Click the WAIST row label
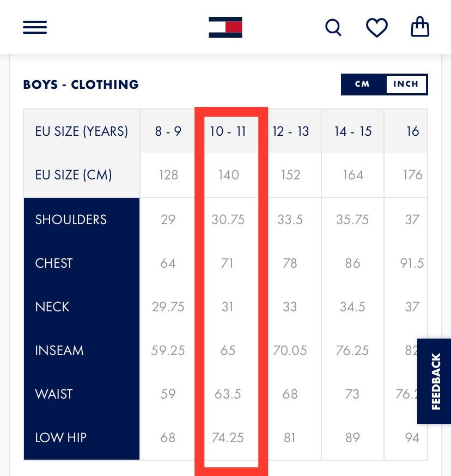The width and height of the screenshot is (451, 476). point(54,394)
